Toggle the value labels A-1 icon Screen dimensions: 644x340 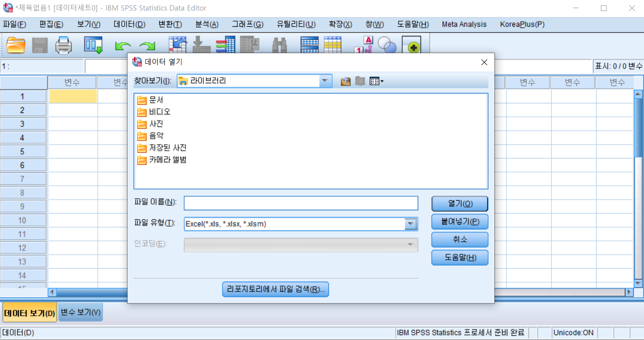click(363, 45)
